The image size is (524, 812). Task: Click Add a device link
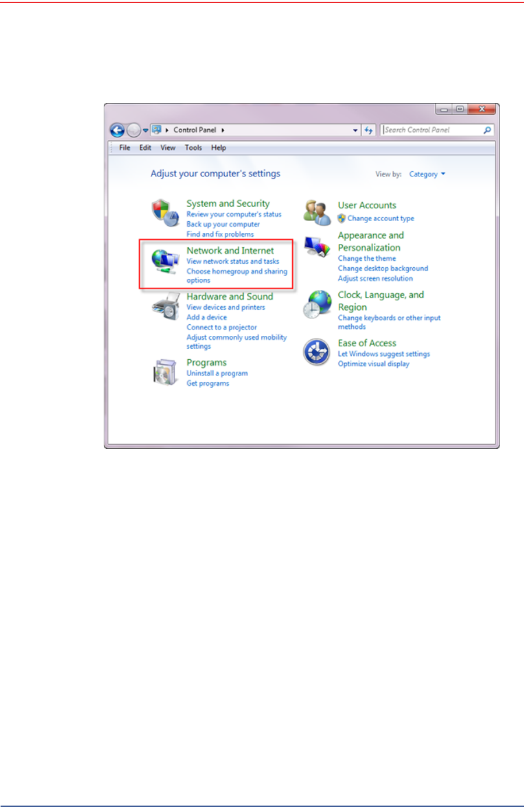(207, 317)
